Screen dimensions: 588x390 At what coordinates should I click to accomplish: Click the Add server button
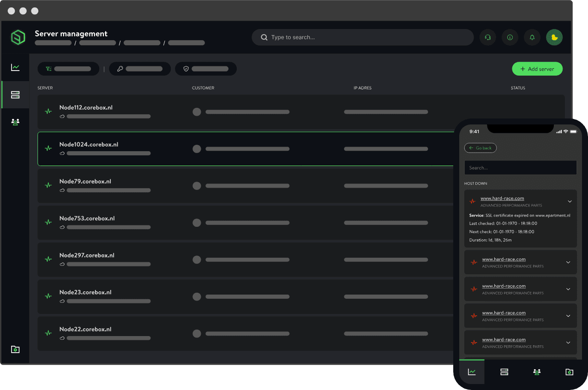click(x=537, y=68)
